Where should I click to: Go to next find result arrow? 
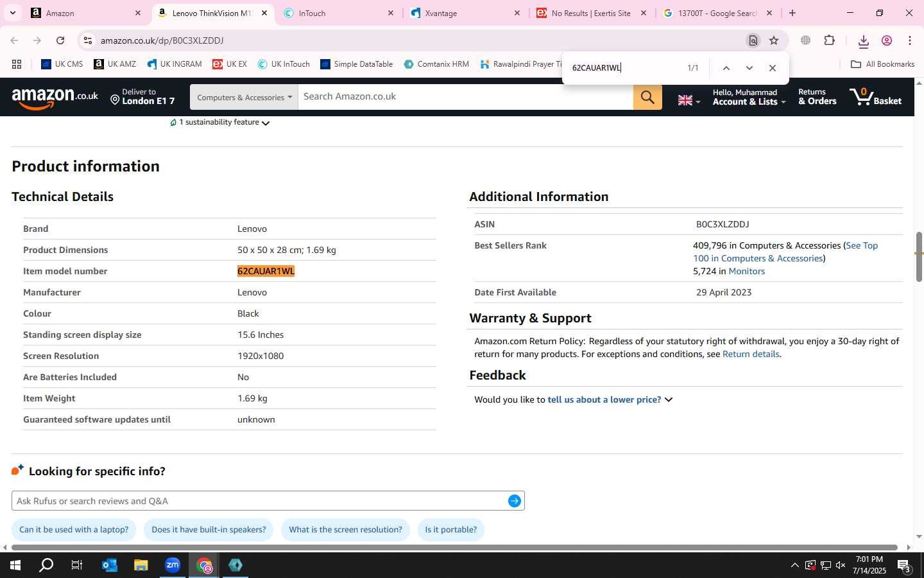(x=749, y=68)
